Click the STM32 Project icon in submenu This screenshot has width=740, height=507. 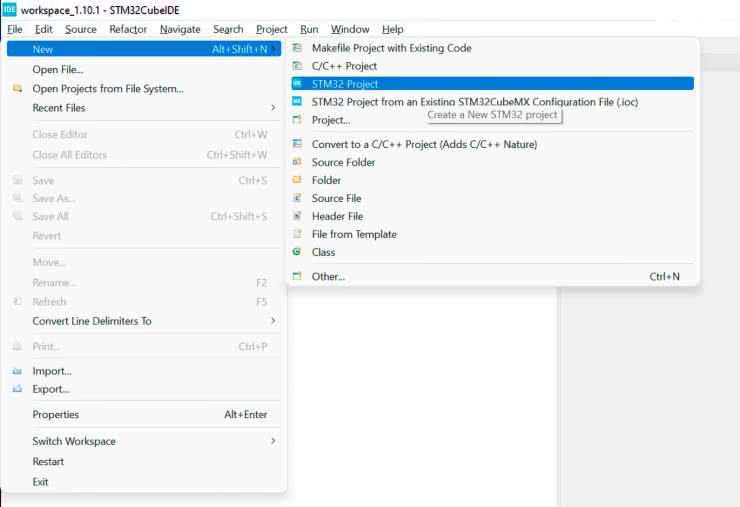[x=297, y=84]
